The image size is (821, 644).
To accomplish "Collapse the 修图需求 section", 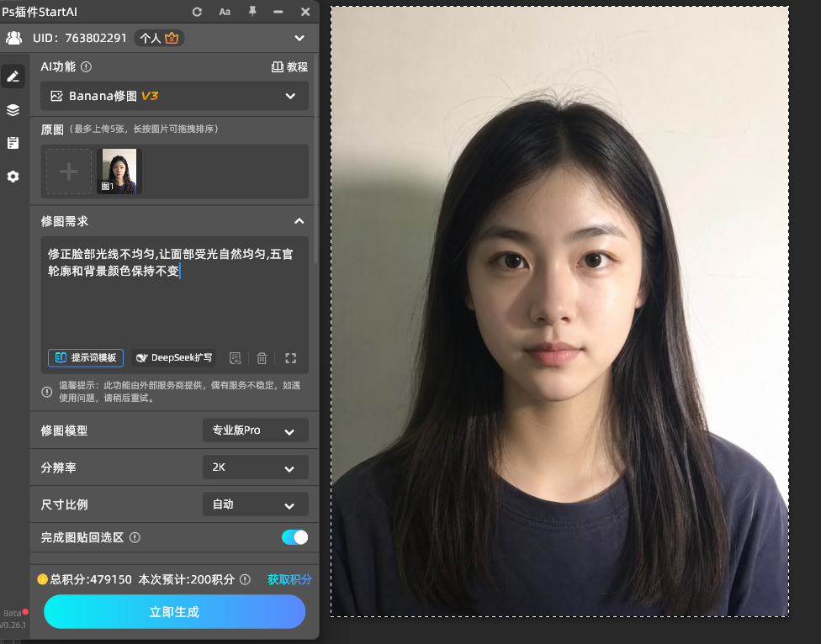I will pyautogui.click(x=299, y=221).
